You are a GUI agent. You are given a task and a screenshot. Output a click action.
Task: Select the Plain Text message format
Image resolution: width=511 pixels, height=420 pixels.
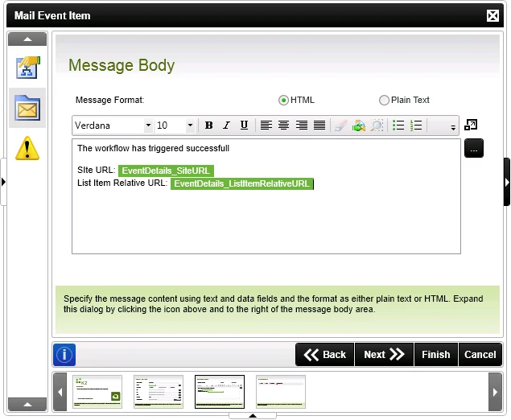coord(384,100)
